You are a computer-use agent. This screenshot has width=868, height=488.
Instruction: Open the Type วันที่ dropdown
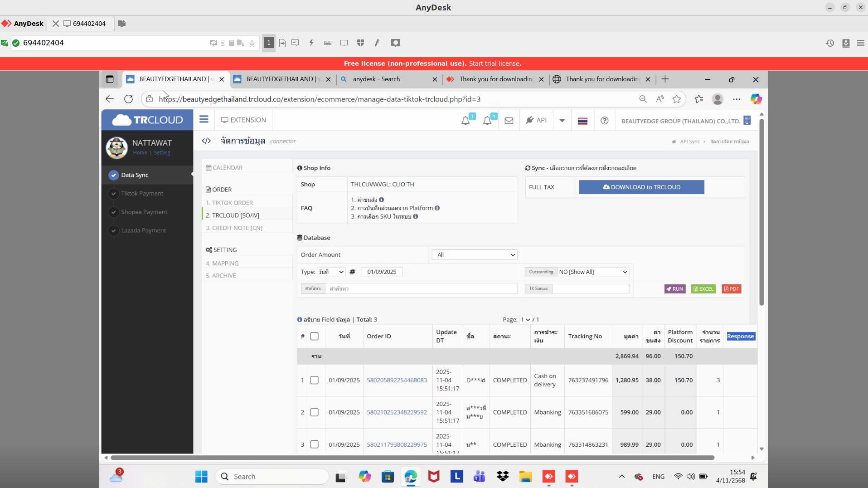tap(331, 272)
